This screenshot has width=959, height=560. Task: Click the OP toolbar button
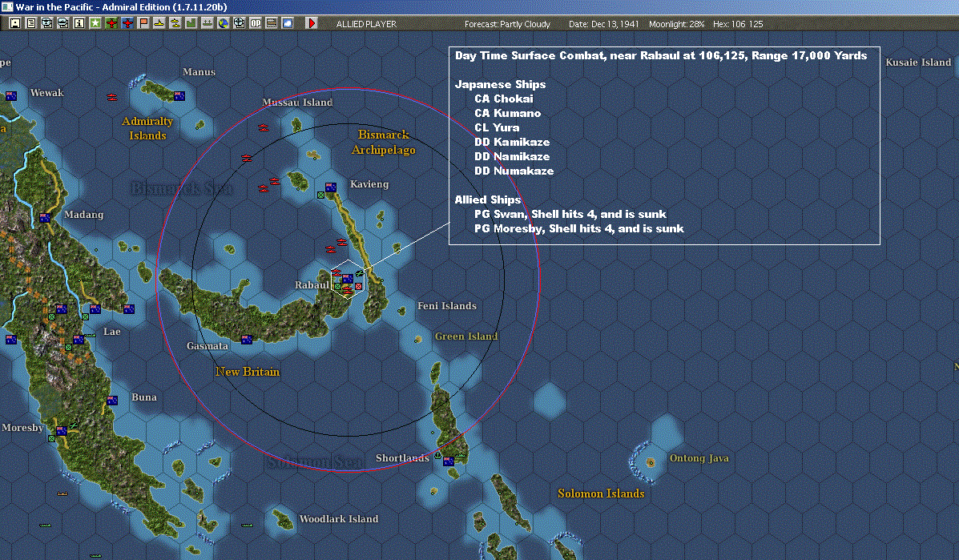point(255,23)
